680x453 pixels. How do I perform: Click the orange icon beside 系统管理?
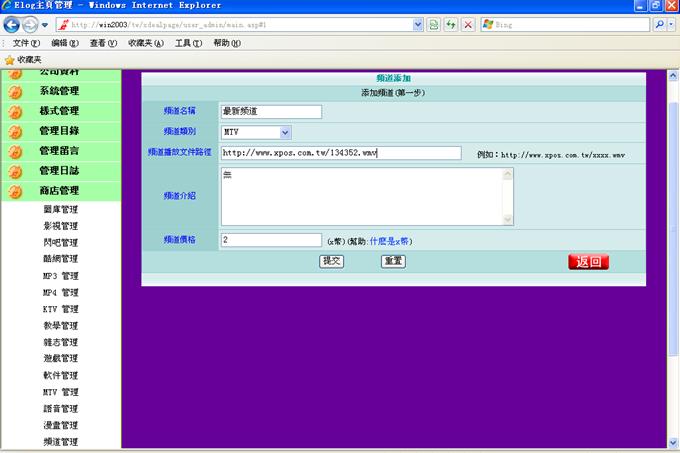(15, 91)
